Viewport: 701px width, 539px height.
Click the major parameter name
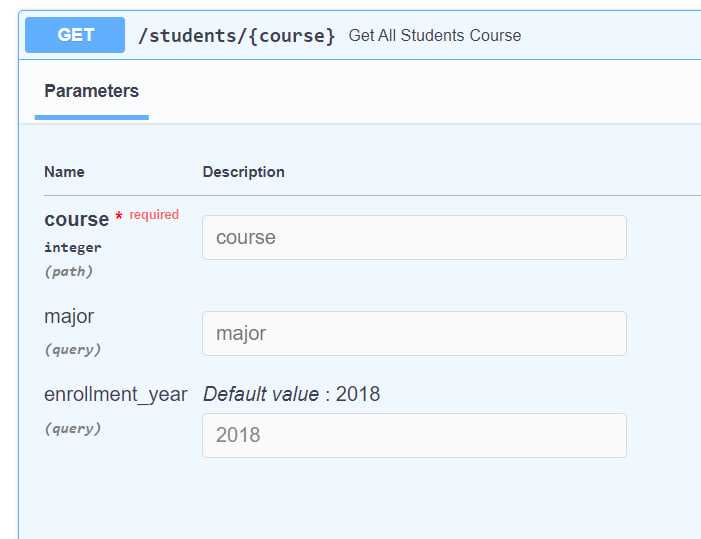click(69, 316)
